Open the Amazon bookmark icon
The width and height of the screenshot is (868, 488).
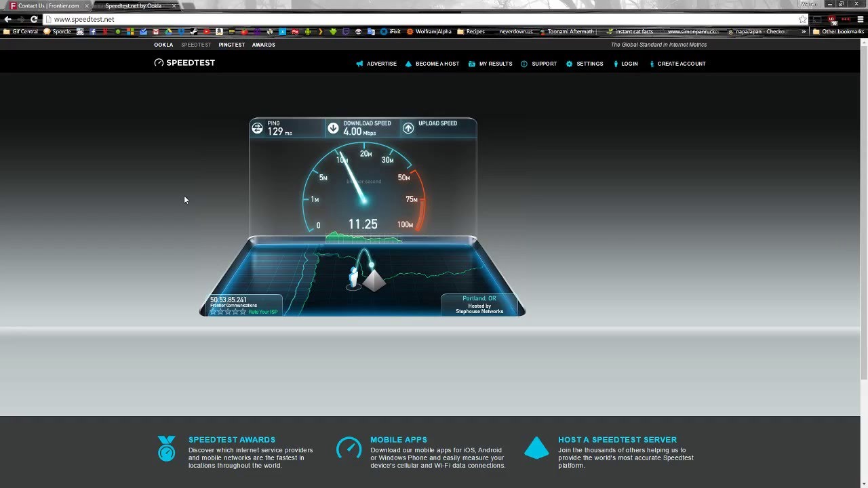point(219,31)
